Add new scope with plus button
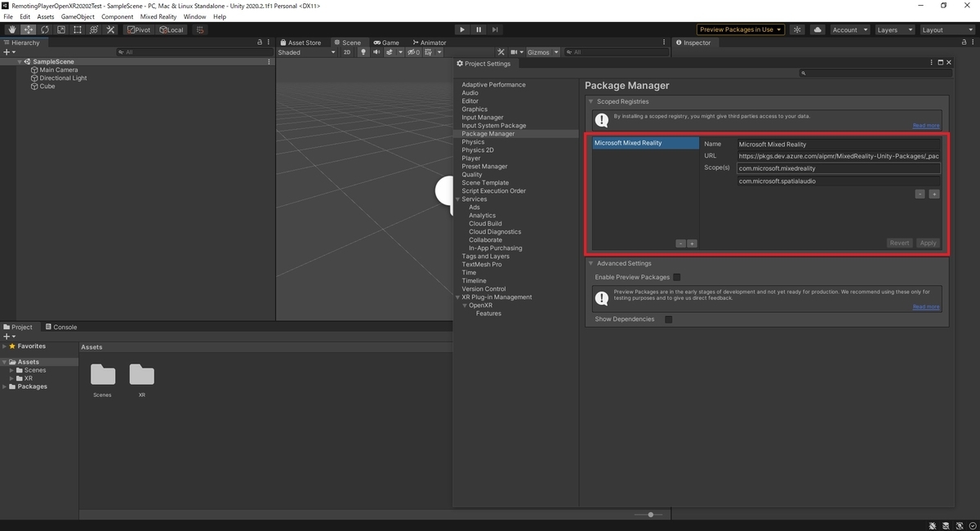Screen dimensions: 980x531 pos(933,194)
